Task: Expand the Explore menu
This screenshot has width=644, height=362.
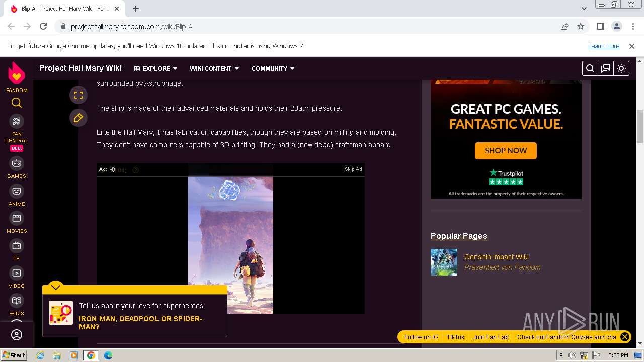Action: point(155,68)
